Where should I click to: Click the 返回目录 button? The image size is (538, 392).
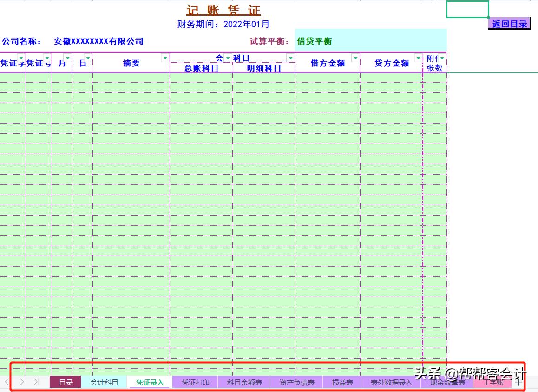[x=509, y=24]
